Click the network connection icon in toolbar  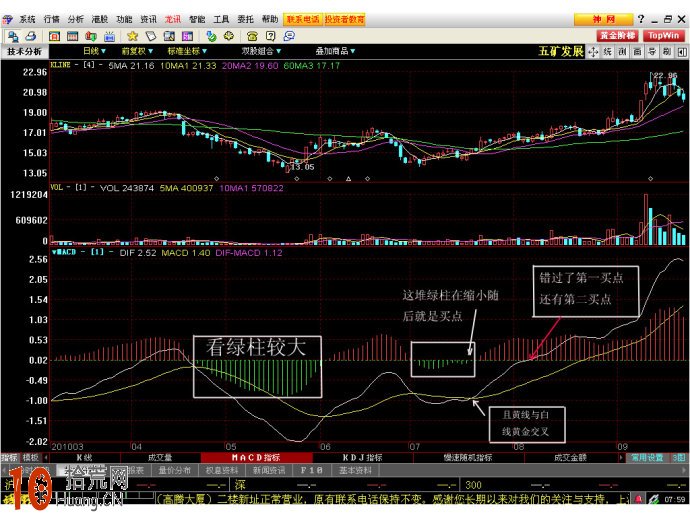tap(12, 36)
